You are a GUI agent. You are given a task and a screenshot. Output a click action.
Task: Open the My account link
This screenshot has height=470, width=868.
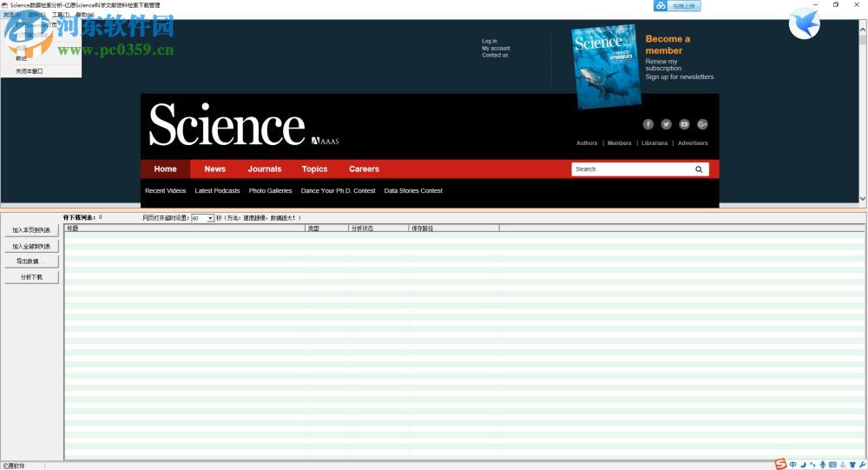coord(496,49)
